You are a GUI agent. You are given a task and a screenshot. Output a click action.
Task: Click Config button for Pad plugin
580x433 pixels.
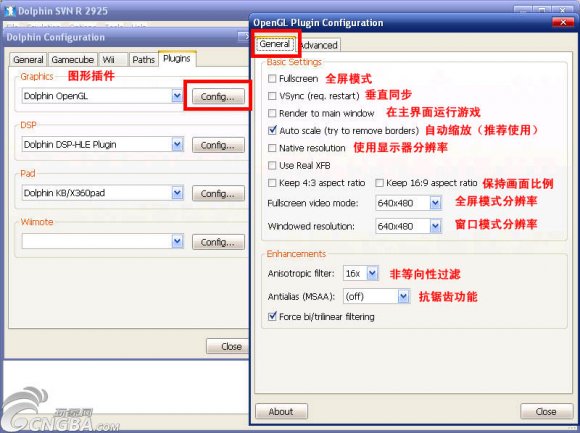pyautogui.click(x=218, y=193)
